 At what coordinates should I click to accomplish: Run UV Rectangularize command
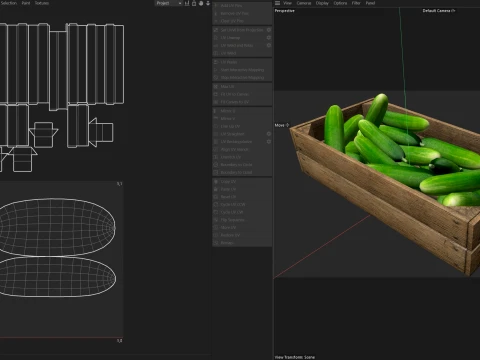[239, 142]
